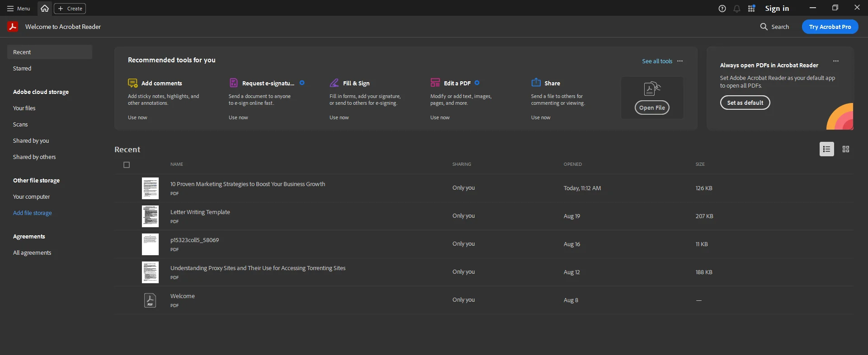Select Recent in the sidebar
The width and height of the screenshot is (868, 355).
click(x=50, y=52)
